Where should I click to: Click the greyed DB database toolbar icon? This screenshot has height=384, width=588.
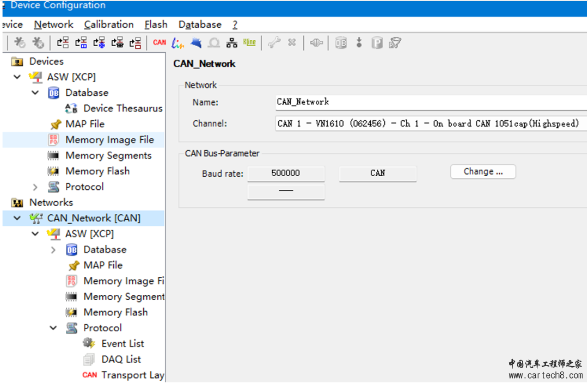click(x=341, y=43)
